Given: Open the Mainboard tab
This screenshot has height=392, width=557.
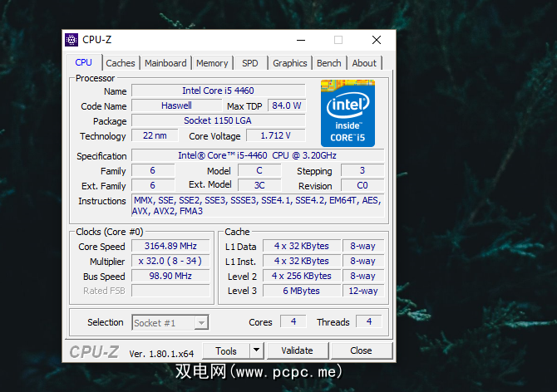Looking at the screenshot, I should [x=165, y=63].
